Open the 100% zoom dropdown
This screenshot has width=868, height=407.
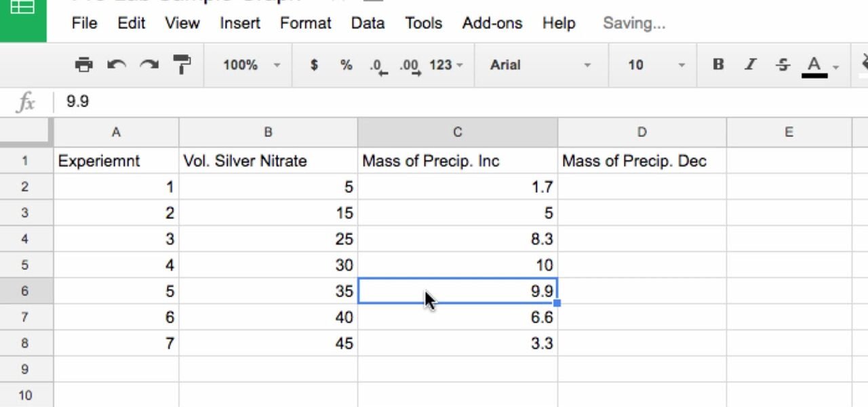tap(251, 65)
